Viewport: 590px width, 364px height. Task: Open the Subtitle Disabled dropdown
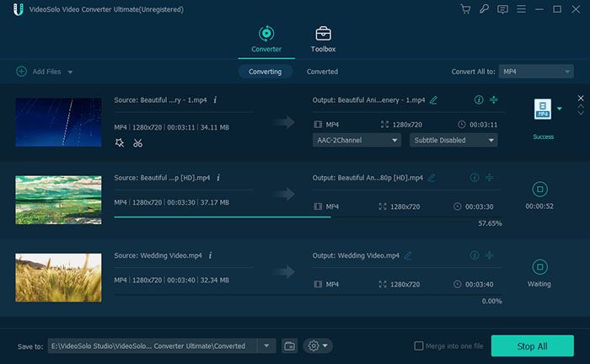(453, 140)
